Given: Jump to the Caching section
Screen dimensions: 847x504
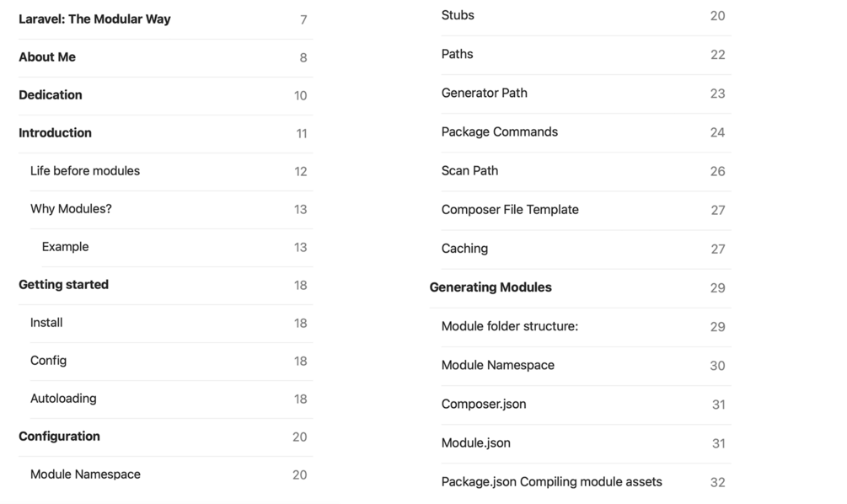Looking at the screenshot, I should pos(464,249).
